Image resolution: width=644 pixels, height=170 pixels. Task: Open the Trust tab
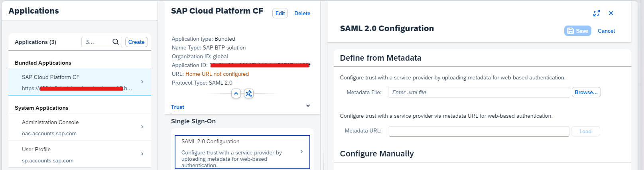(177, 107)
